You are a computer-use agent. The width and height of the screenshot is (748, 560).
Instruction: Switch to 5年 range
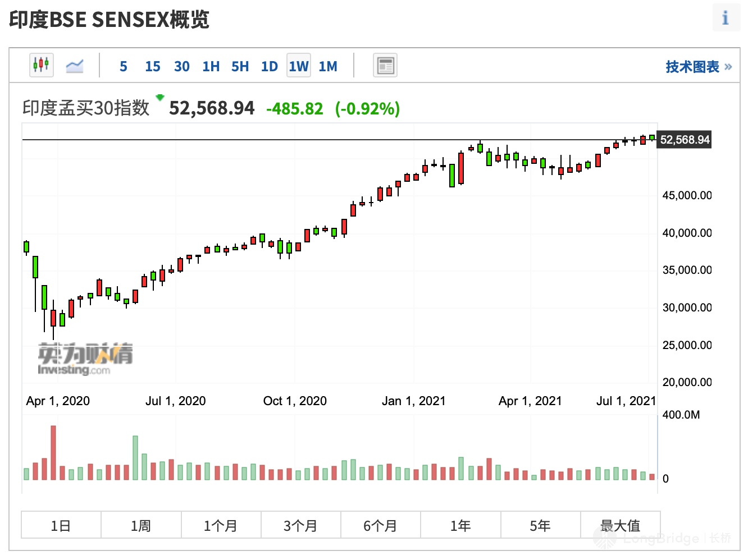[540, 525]
